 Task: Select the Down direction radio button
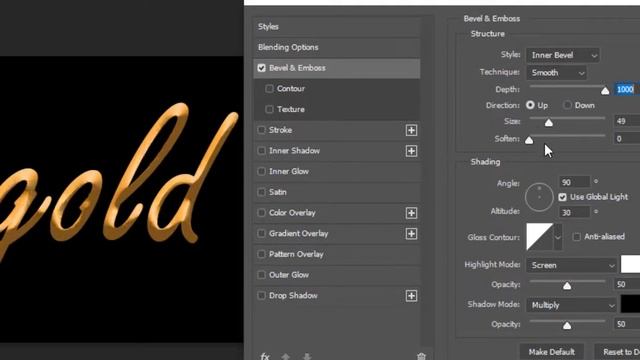coord(567,105)
